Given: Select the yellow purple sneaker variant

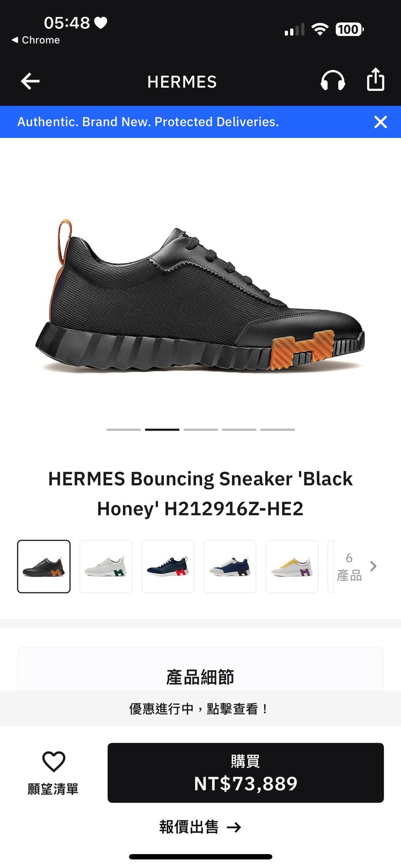Looking at the screenshot, I should pyautogui.click(x=292, y=566).
